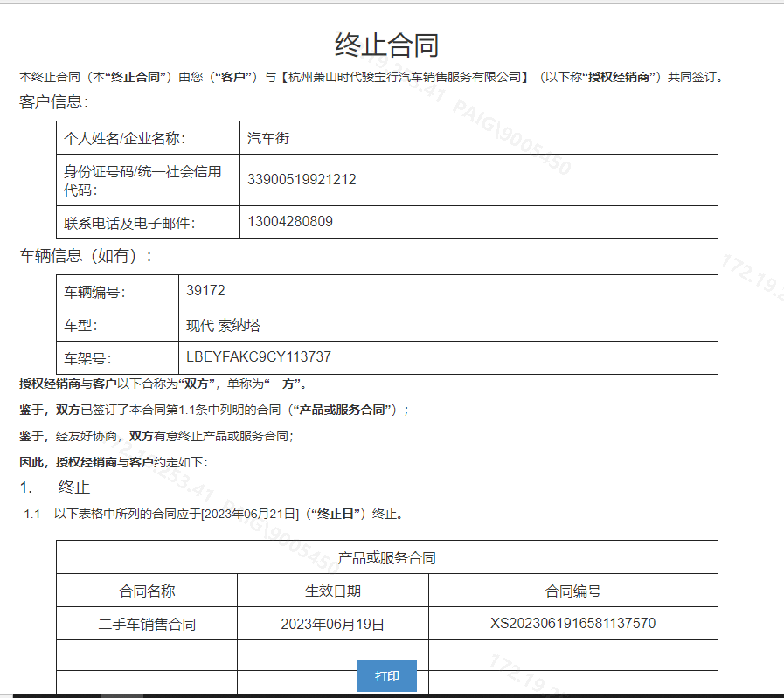
Task: Click the 身份证号码/统一社会信用代码 label cell
Action: pos(148,180)
